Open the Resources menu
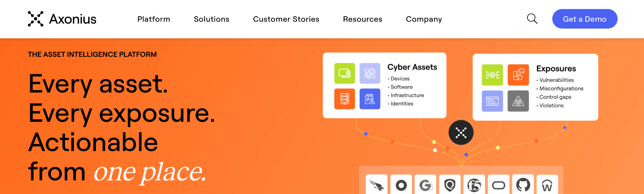Screen dimensions: 644x194 (x=363, y=19)
